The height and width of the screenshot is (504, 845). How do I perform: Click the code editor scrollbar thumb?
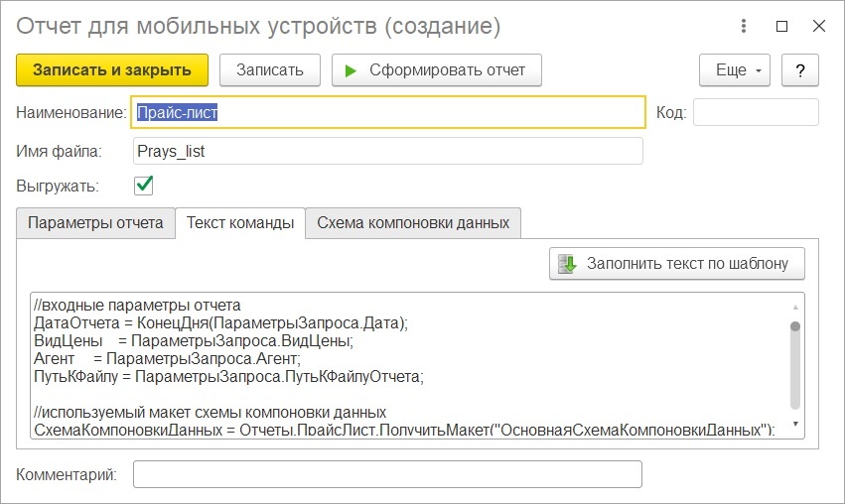coord(795,364)
